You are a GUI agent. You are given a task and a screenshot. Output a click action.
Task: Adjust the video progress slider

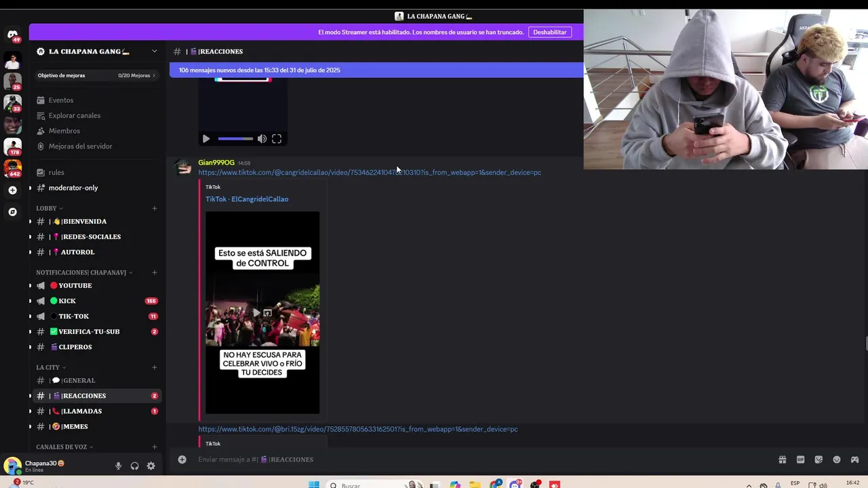[235, 139]
